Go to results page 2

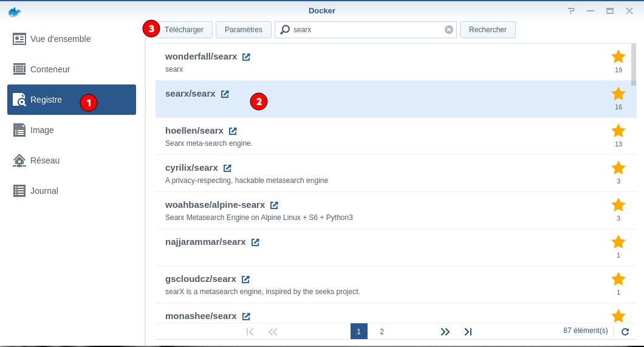pyautogui.click(x=382, y=332)
